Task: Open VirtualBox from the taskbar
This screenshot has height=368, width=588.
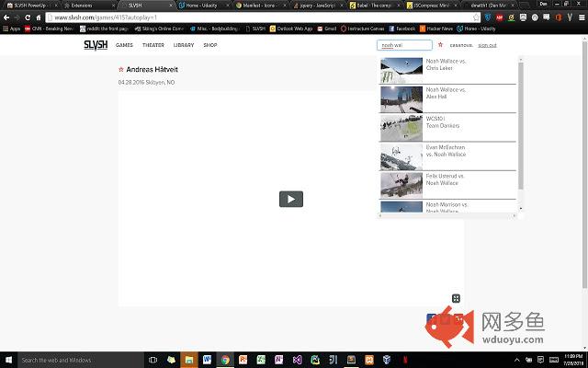Action: coord(387,360)
